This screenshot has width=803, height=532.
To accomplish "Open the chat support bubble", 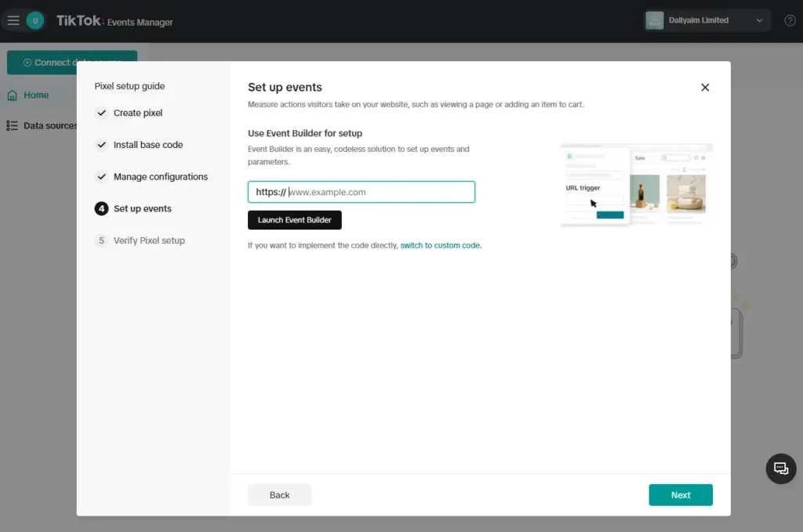I will pos(780,469).
